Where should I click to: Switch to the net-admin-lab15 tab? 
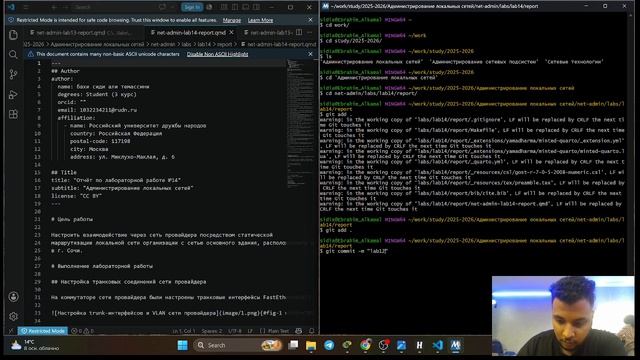[x=268, y=33]
